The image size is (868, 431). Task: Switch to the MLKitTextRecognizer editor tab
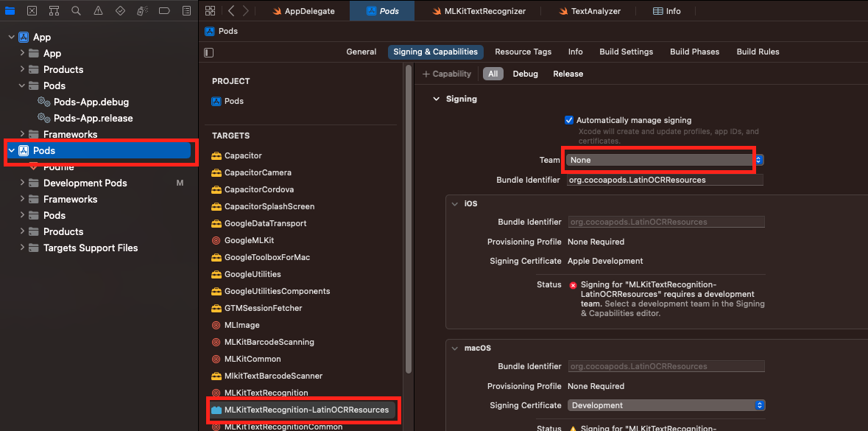[479, 11]
